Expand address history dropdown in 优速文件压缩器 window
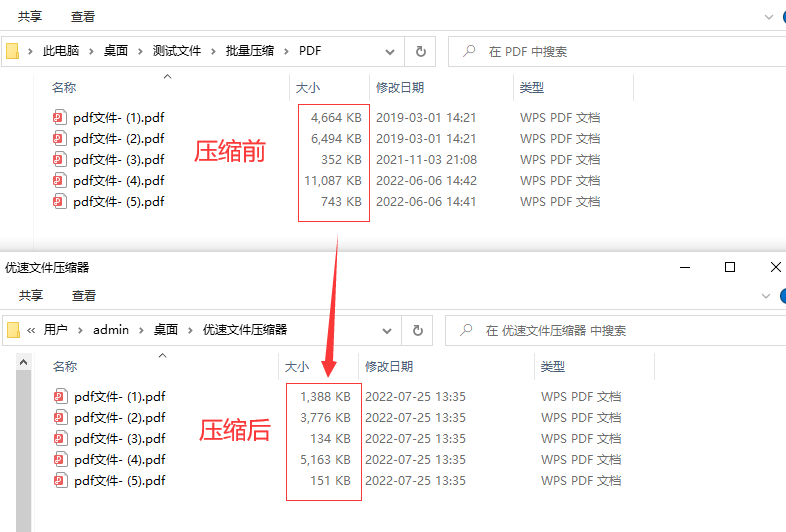Screen dimensions: 786x532 (386, 331)
